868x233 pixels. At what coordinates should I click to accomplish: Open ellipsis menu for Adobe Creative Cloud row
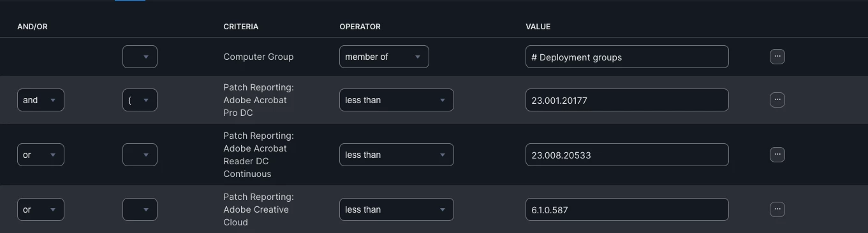coord(777,209)
